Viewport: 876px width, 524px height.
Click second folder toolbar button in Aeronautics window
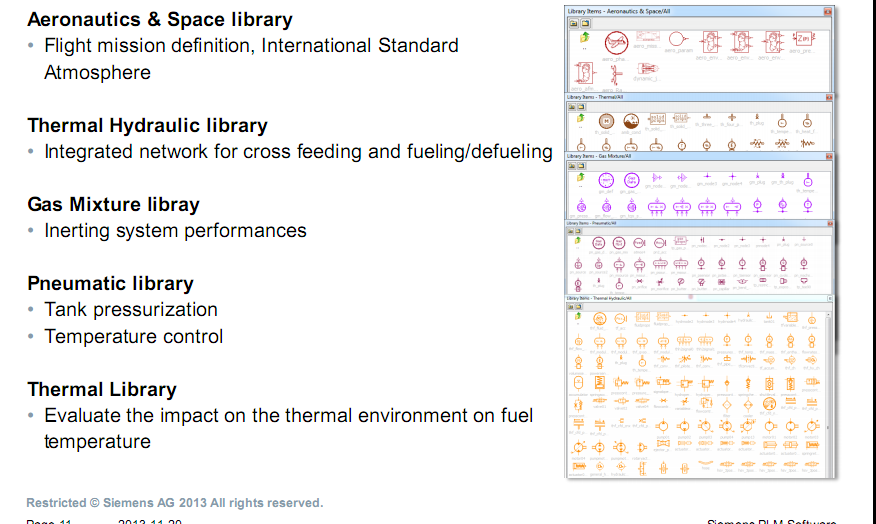click(585, 23)
